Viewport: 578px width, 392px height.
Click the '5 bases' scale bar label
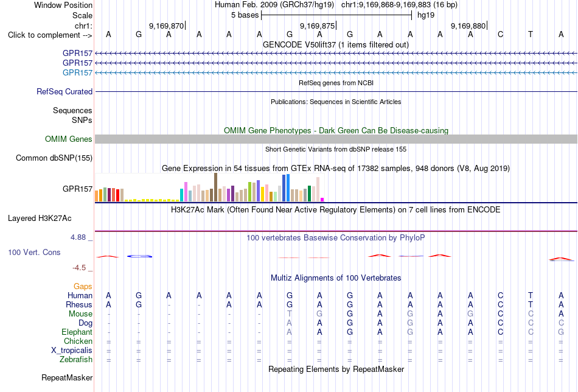coord(245,15)
